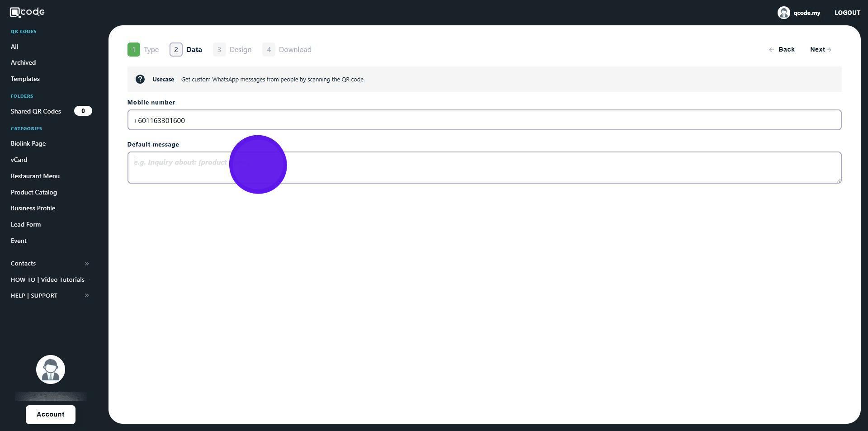Open the Product Catalog category
This screenshot has width=868, height=431.
tap(34, 192)
